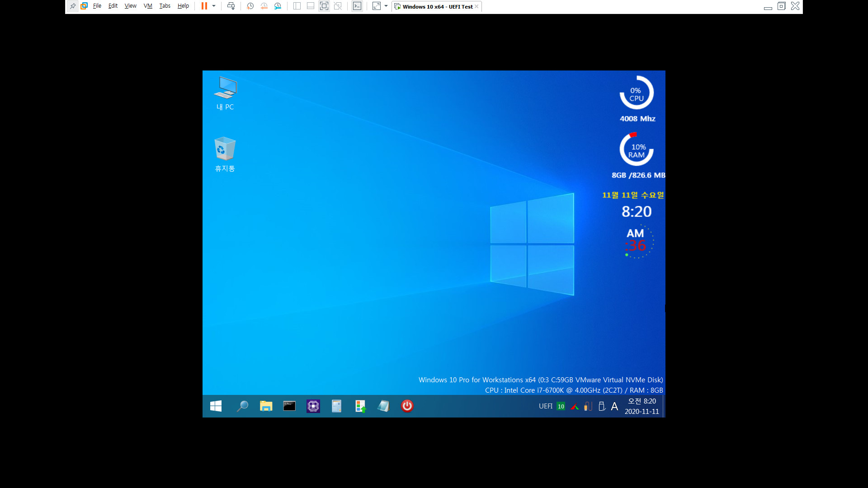
Task: Click the orange device cable tray icon
Action: (588, 406)
